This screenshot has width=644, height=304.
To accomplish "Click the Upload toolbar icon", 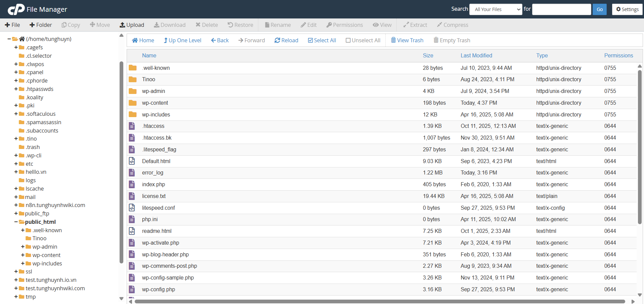I will pyautogui.click(x=123, y=25).
